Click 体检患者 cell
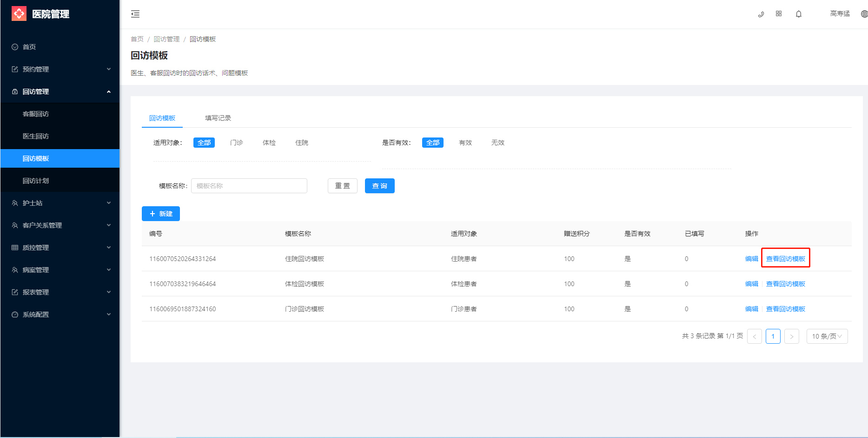The image size is (868, 438). (x=464, y=284)
